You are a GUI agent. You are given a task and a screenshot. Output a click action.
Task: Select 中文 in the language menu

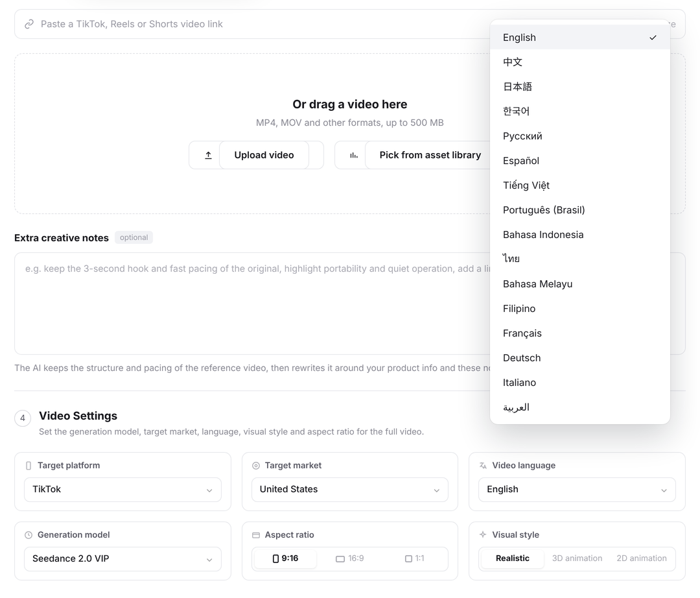click(580, 62)
